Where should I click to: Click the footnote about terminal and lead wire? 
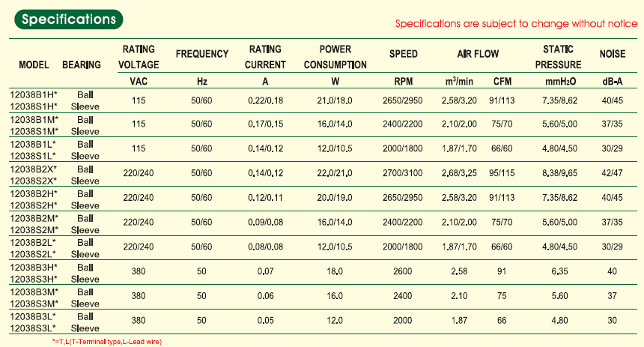coord(102,341)
